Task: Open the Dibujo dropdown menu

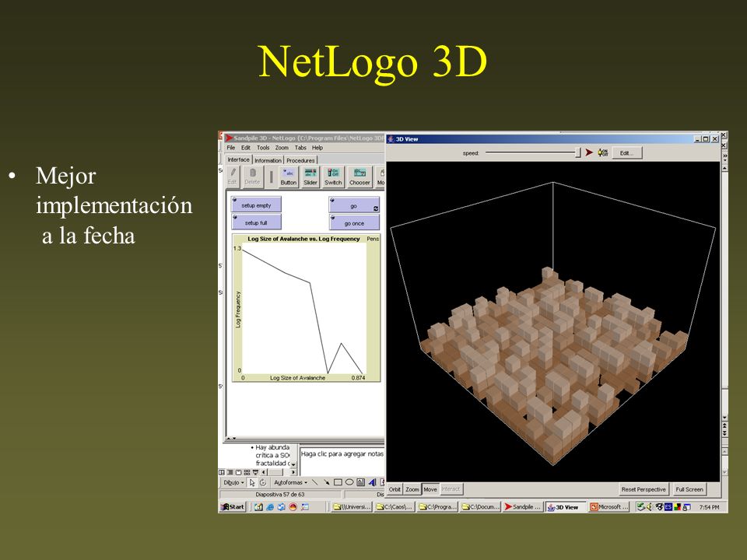Action: 233,482
